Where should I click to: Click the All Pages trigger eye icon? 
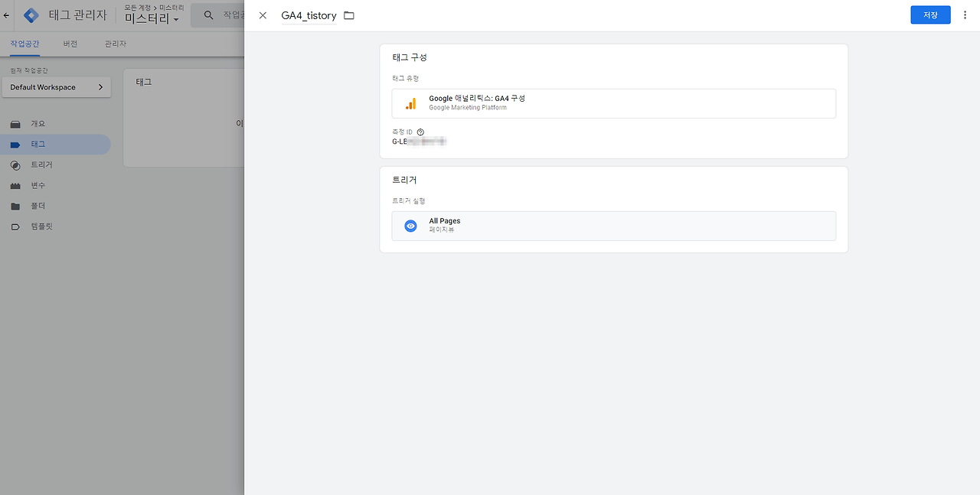(411, 226)
